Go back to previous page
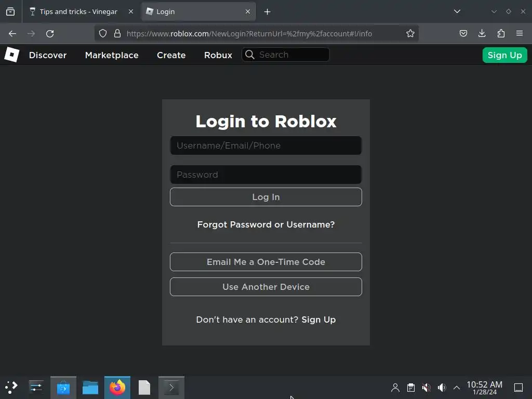 click(x=12, y=34)
